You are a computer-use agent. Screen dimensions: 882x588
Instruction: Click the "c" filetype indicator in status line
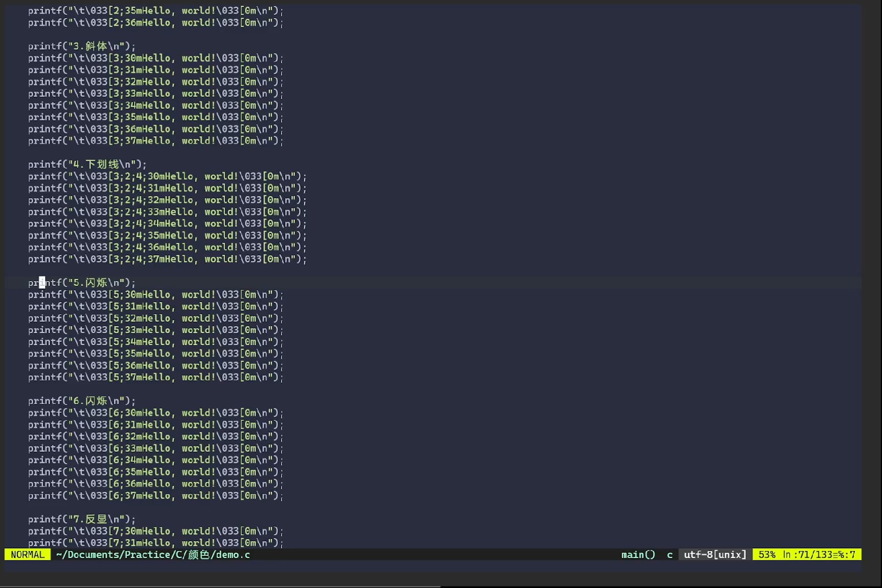point(670,554)
